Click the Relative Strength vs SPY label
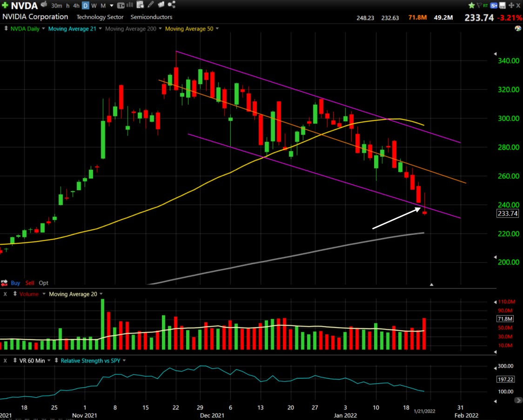The width and height of the screenshot is (523, 420). tap(90, 360)
